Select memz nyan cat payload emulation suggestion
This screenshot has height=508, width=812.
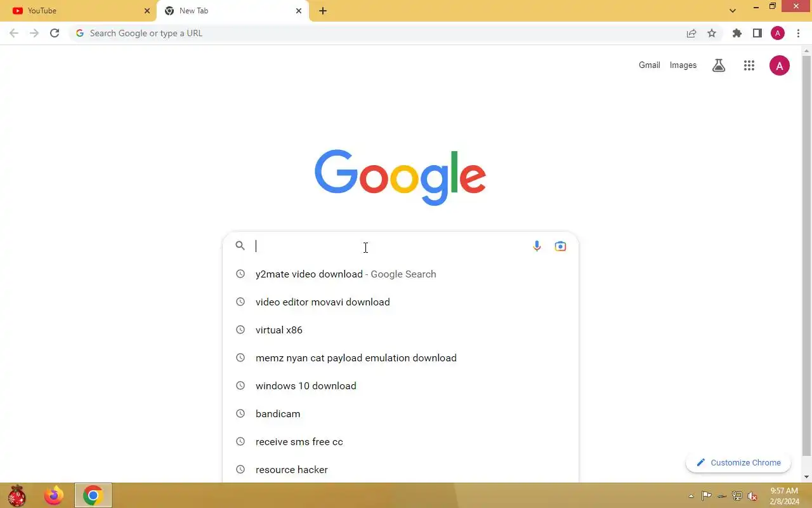pyautogui.click(x=400, y=358)
